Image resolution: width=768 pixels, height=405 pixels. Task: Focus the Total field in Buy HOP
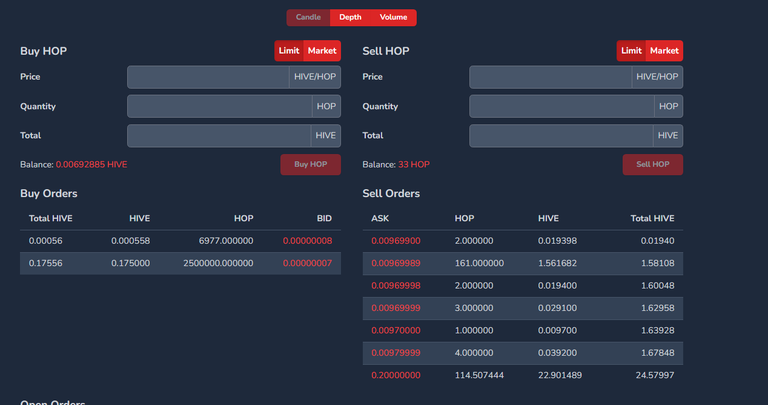219,136
